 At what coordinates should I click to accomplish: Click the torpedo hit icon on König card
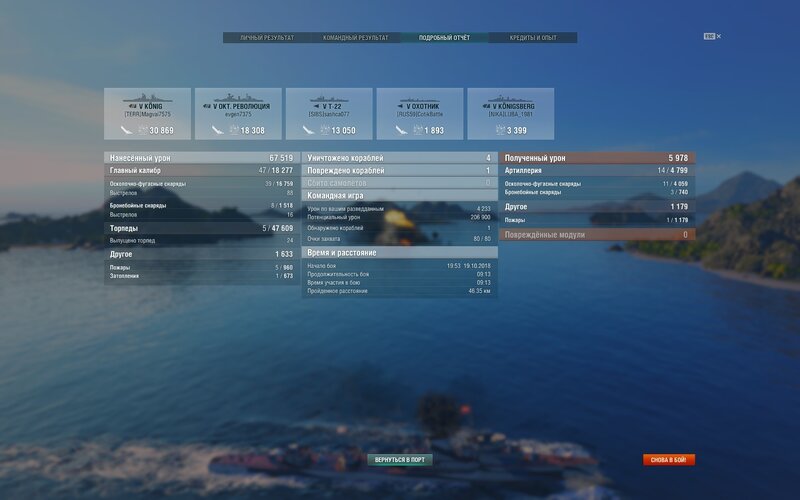pyautogui.click(x=127, y=130)
